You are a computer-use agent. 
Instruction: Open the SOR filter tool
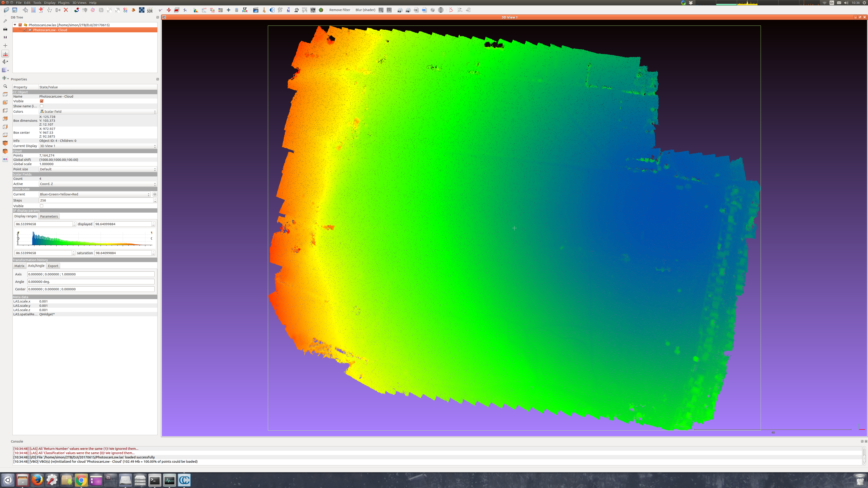pos(150,10)
